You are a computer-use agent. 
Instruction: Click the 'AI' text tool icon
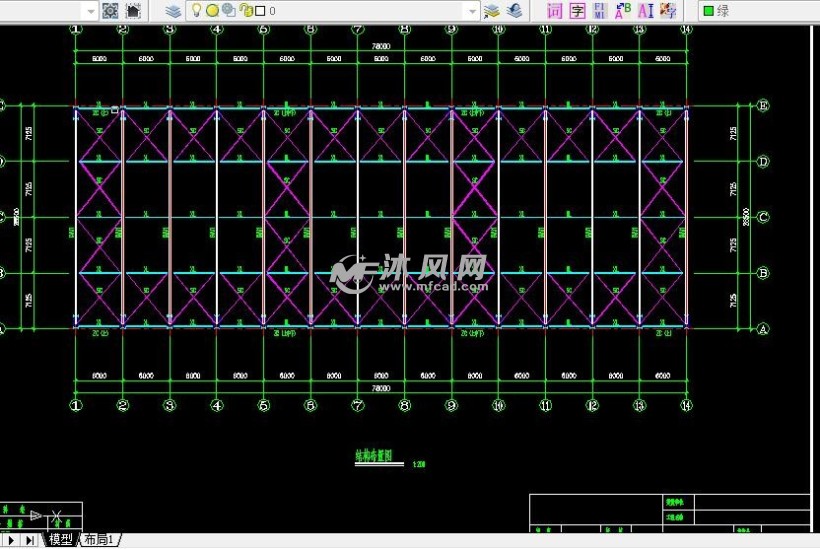645,11
